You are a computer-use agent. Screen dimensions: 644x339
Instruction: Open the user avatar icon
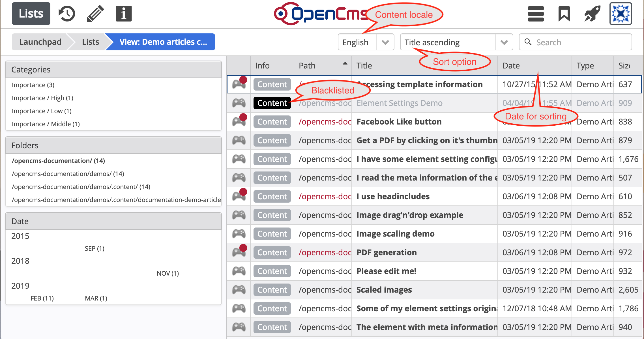[x=621, y=14]
